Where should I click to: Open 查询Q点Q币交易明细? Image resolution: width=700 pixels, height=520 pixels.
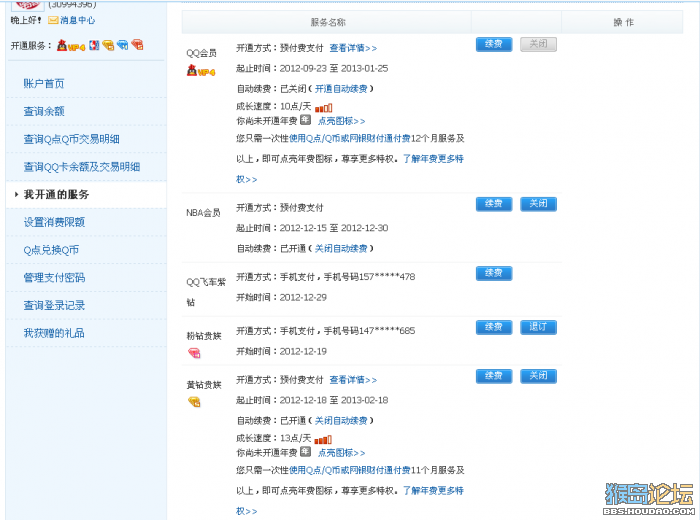[71, 139]
